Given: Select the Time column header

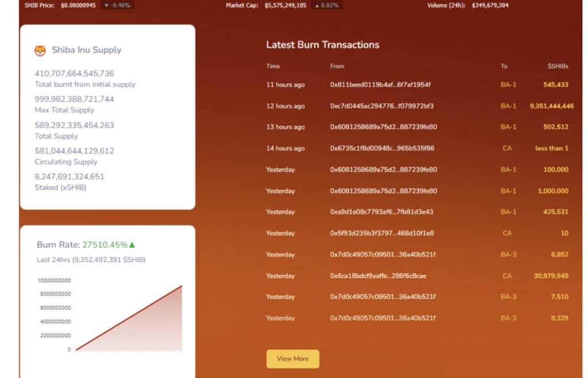Looking at the screenshot, I should (273, 66).
